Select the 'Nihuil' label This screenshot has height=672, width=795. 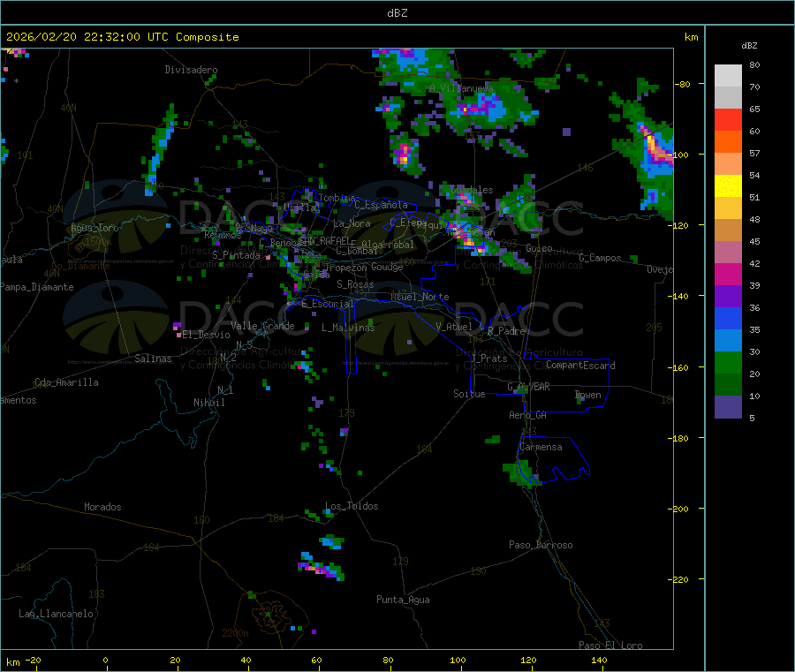click(208, 403)
